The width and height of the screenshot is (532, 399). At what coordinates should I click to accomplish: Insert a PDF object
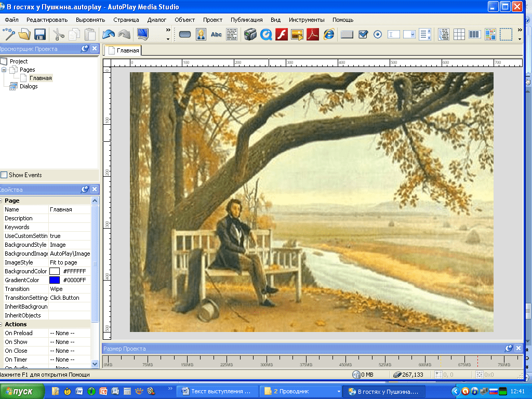tap(313, 34)
